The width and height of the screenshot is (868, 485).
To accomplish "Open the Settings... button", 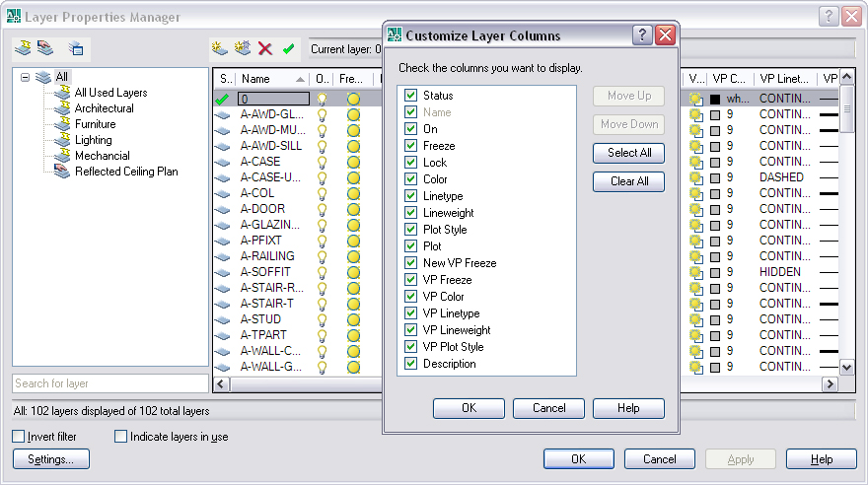I will click(x=50, y=459).
